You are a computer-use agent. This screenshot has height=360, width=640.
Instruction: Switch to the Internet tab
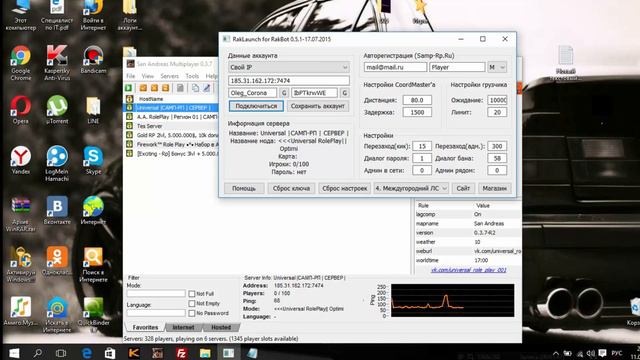pyautogui.click(x=183, y=327)
